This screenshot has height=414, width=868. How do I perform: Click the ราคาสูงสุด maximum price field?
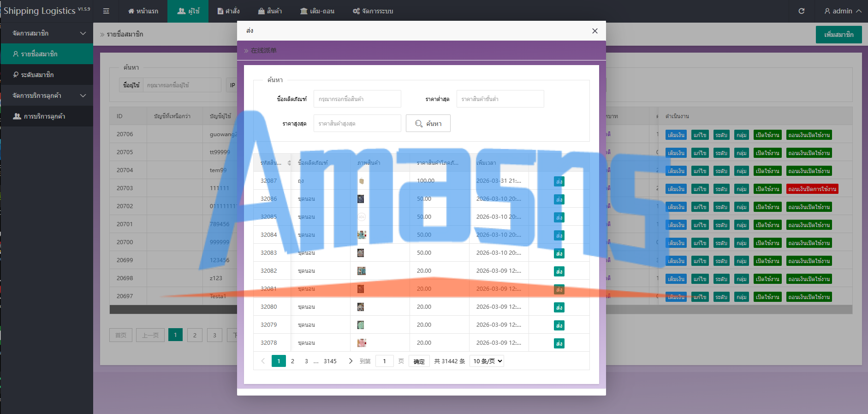click(357, 123)
